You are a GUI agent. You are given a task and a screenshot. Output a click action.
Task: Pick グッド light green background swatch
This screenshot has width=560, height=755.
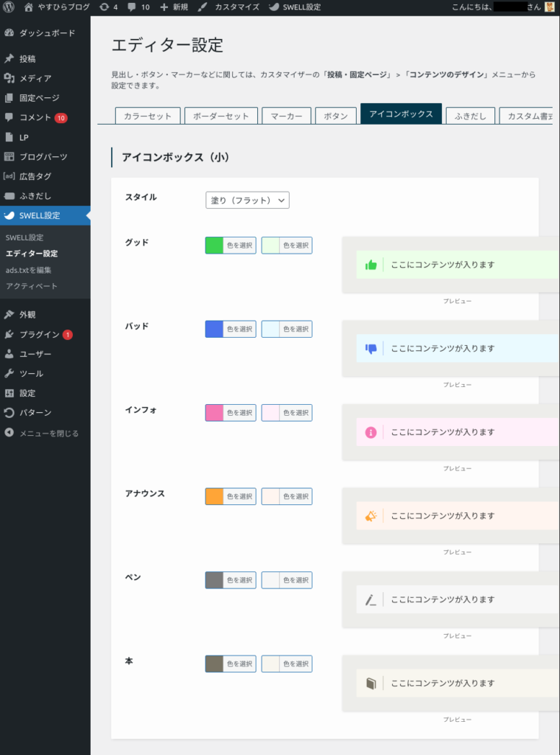point(270,246)
